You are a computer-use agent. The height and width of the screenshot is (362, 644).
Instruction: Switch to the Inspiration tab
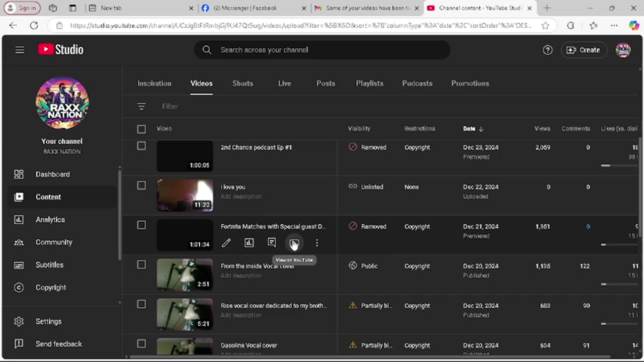(154, 83)
